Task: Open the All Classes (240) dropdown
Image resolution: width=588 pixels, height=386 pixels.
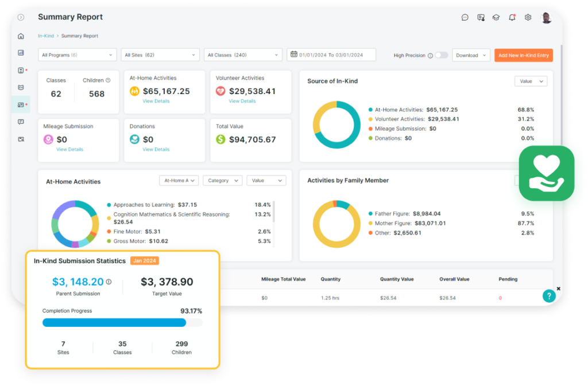Action: (243, 55)
